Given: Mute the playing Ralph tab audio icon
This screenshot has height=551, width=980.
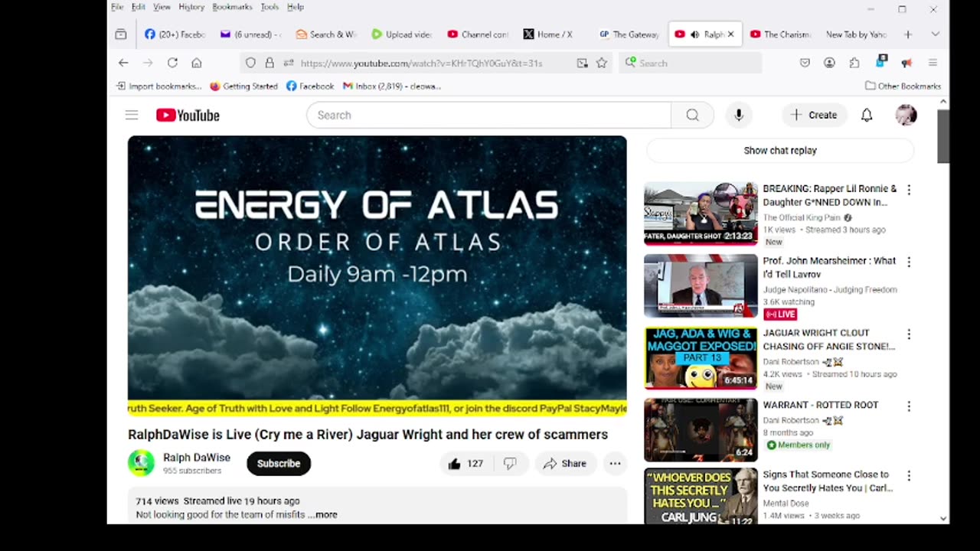Looking at the screenshot, I should click(694, 34).
